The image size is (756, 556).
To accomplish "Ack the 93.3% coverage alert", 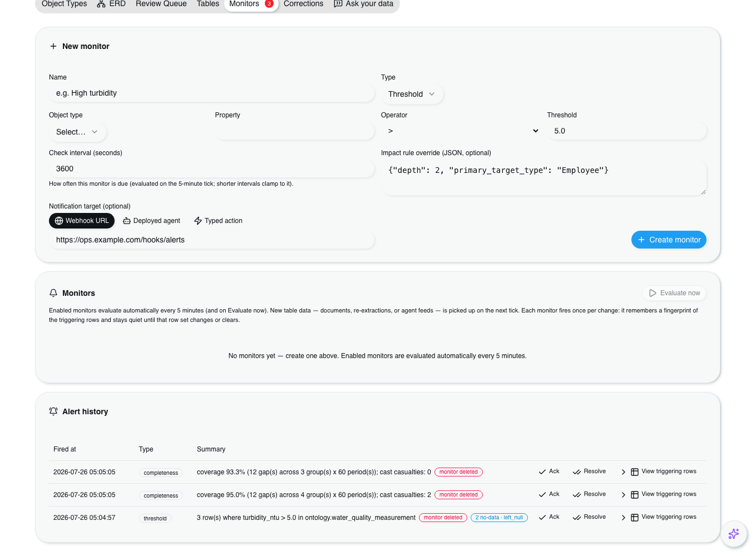I will coord(549,471).
